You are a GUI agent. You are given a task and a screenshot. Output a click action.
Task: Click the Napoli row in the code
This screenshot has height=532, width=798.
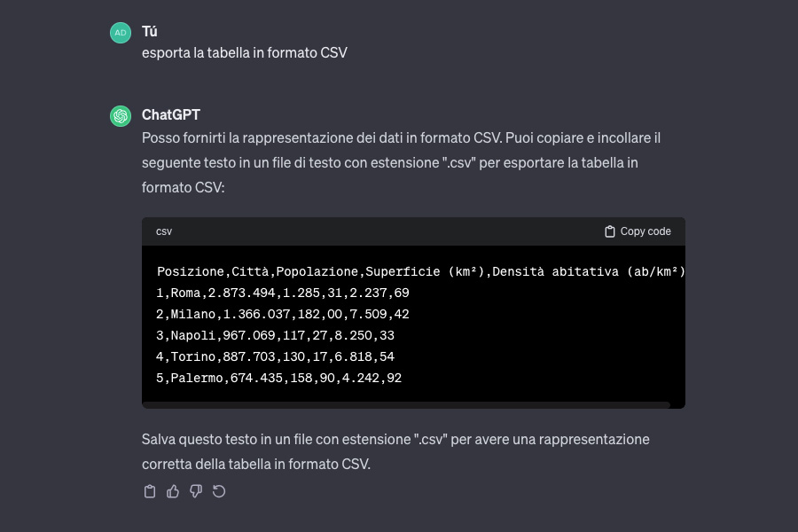(x=276, y=335)
